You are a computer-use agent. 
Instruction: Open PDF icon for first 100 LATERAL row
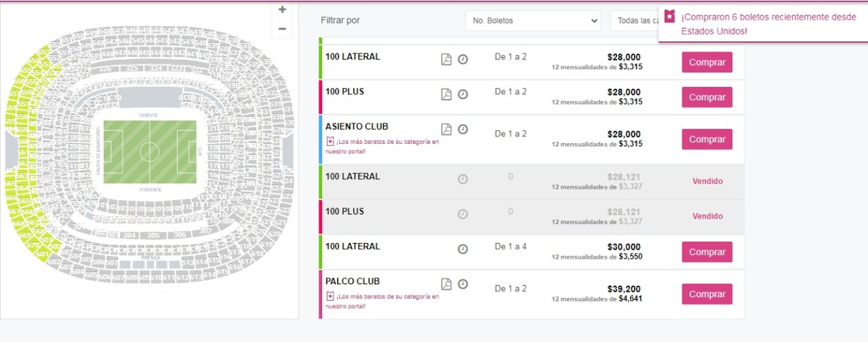click(446, 59)
